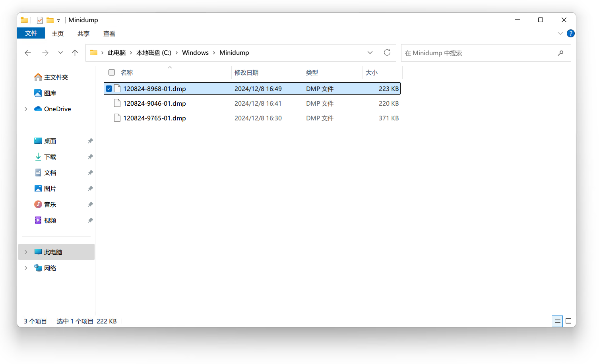Open recent locations dropdown arrow
599x364 pixels.
coord(60,53)
